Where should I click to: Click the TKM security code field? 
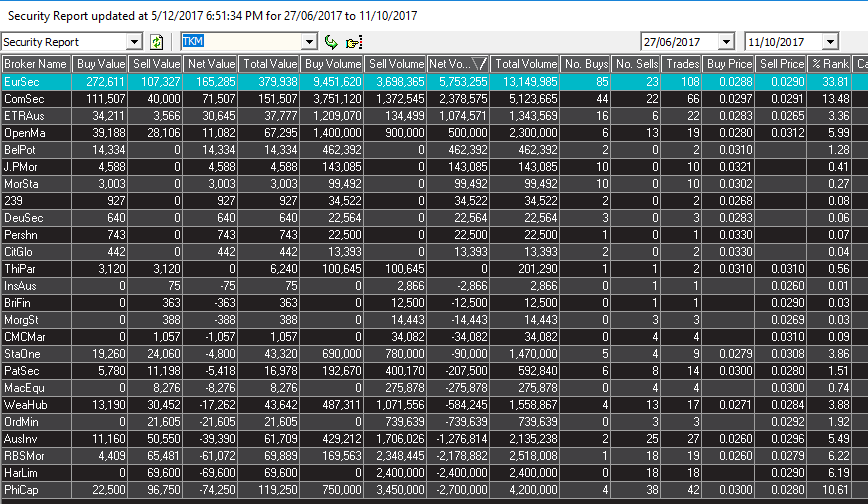242,42
